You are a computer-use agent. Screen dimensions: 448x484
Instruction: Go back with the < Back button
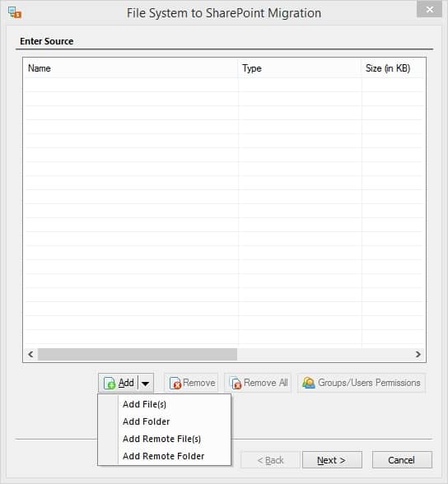pyautogui.click(x=270, y=460)
